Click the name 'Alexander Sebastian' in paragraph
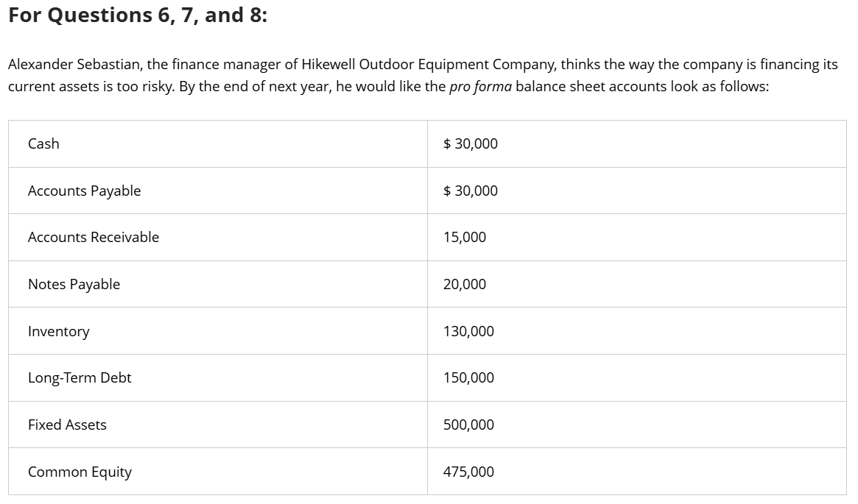Viewport: 858px width, 504px height. coord(76,65)
